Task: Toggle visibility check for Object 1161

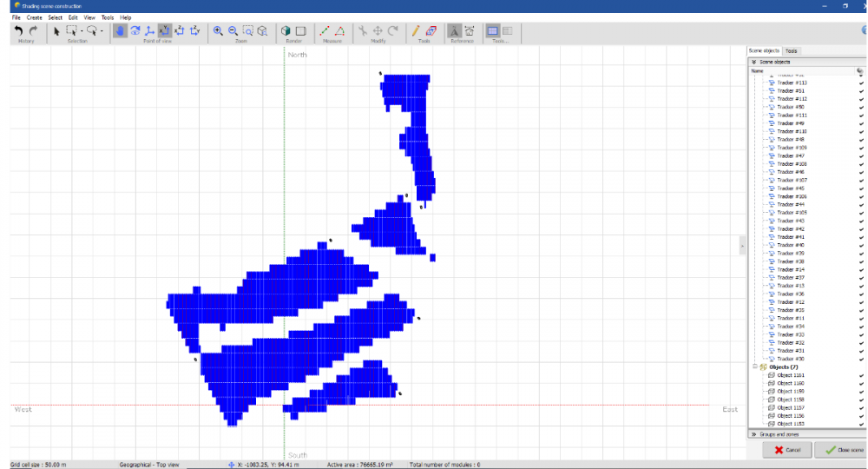Action: (861, 375)
